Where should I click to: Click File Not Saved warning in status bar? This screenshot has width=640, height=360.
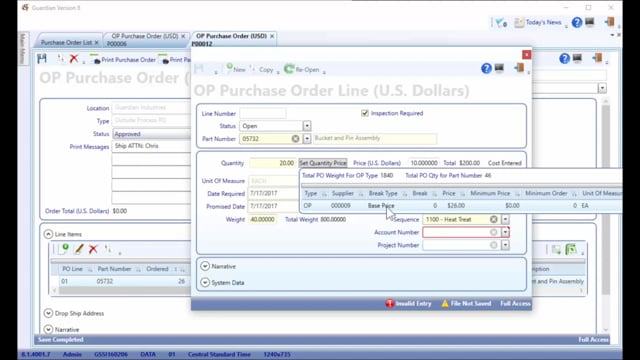coord(466,304)
